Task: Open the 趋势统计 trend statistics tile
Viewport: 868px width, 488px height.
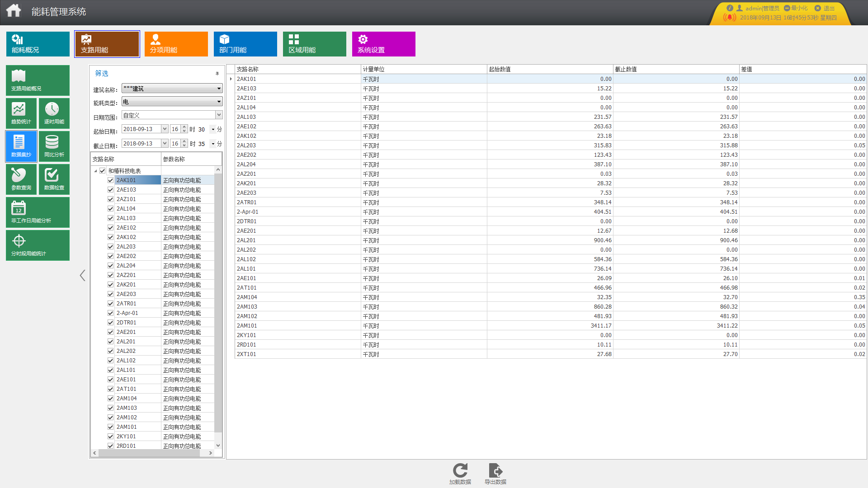Action: 21,113
